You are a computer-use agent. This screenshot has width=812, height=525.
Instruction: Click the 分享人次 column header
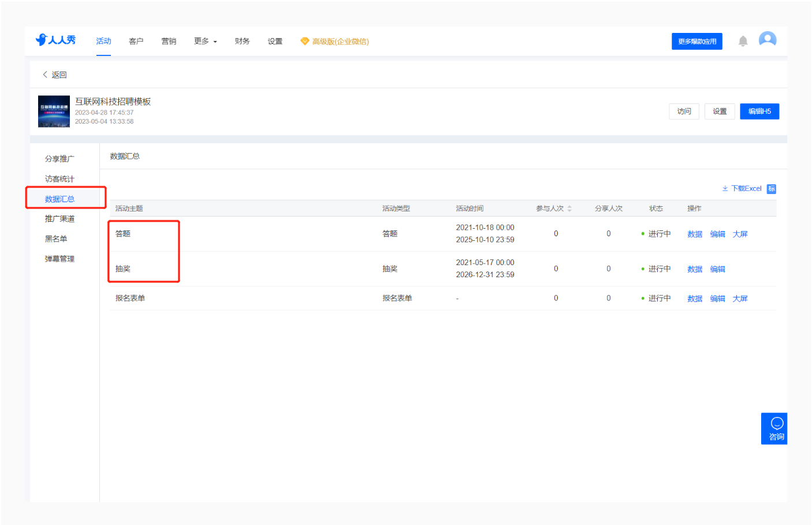pos(609,208)
